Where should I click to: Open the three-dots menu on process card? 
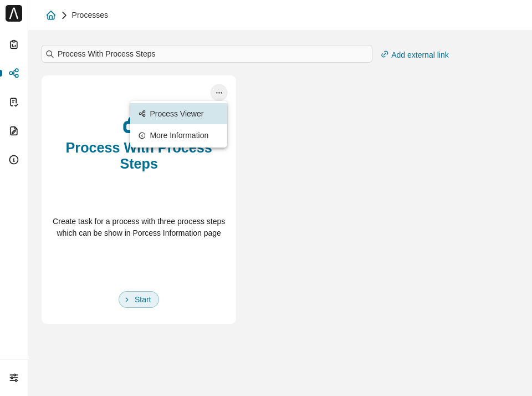(x=219, y=93)
